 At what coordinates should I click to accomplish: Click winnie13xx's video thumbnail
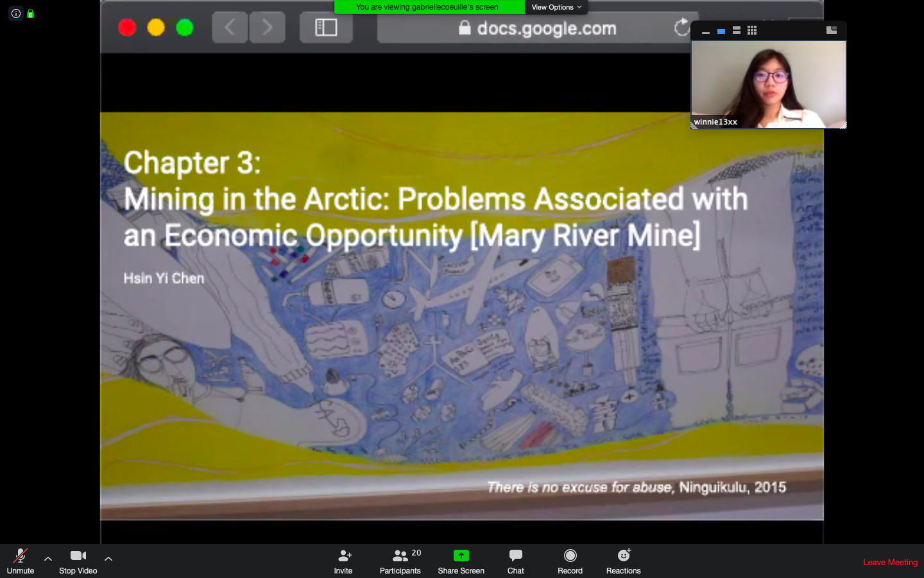tap(769, 85)
